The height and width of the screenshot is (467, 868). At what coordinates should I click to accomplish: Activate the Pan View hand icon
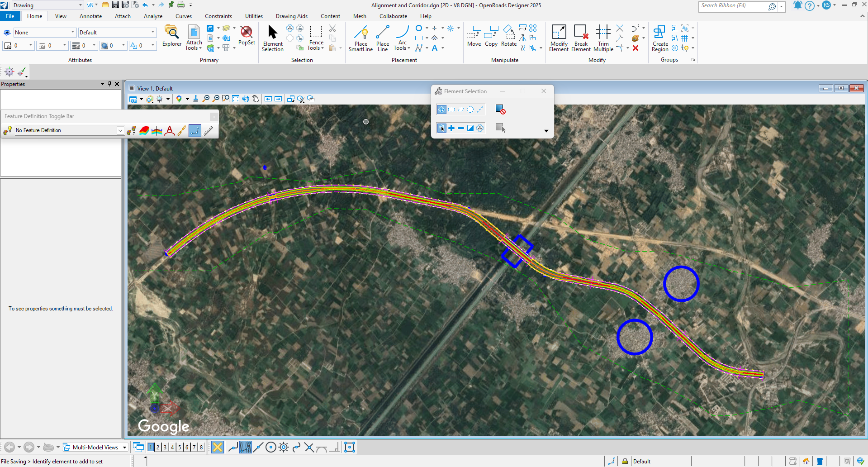(x=256, y=99)
